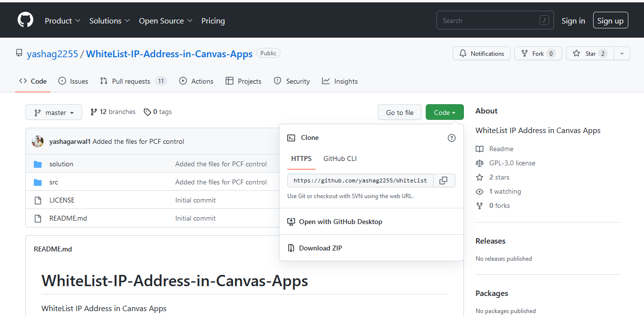Click the Releases heading link
644x316 pixels.
click(490, 241)
